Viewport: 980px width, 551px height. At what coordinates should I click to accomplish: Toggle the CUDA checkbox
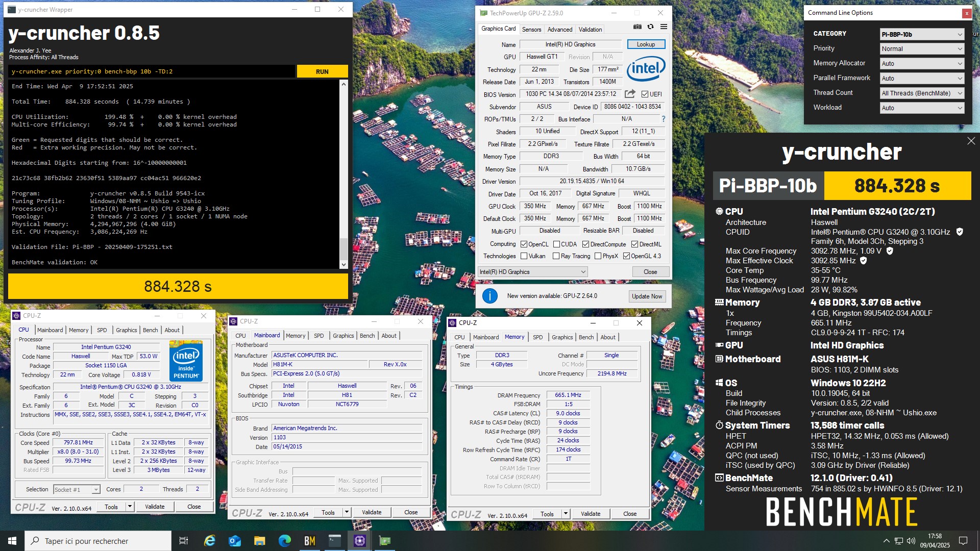point(556,244)
